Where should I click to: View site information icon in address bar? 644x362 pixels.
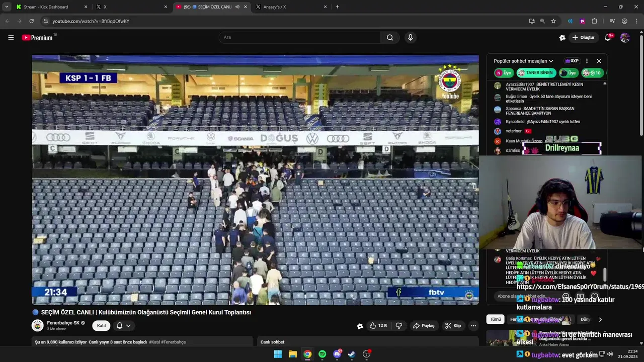(46, 21)
